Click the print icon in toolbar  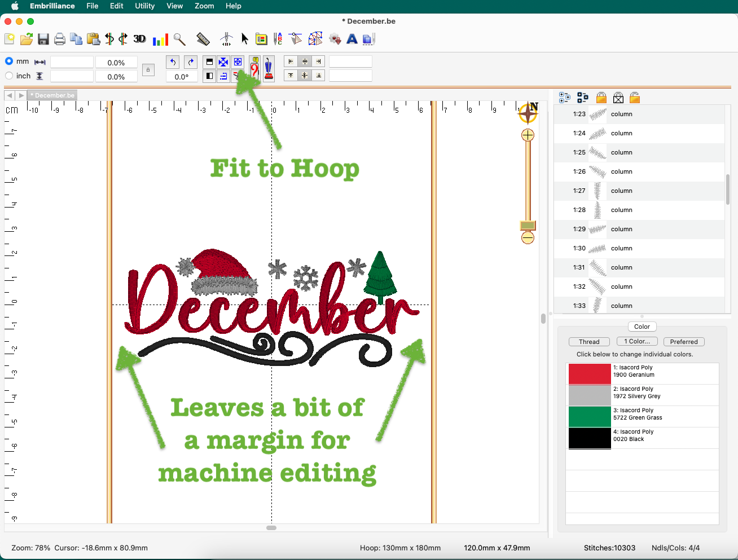coord(60,39)
